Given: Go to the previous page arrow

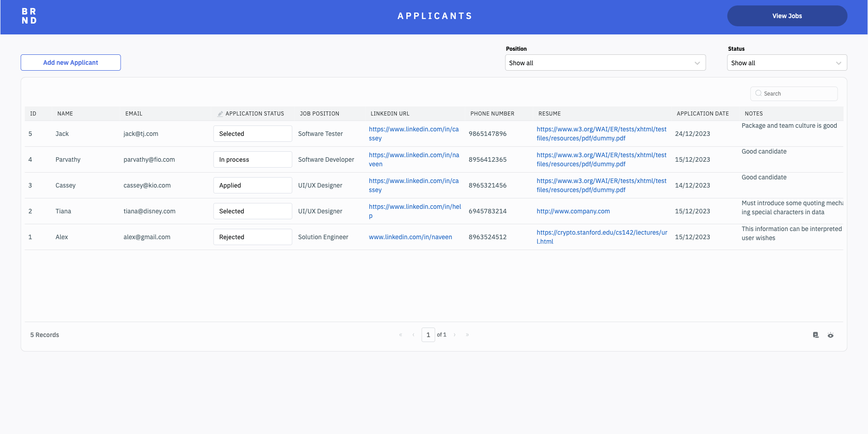Looking at the screenshot, I should click(x=413, y=335).
